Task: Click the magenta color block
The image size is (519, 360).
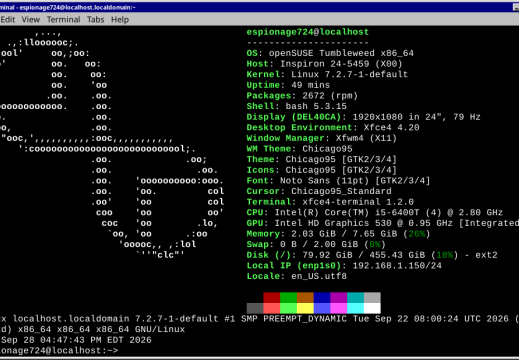Action: pos(339,308)
